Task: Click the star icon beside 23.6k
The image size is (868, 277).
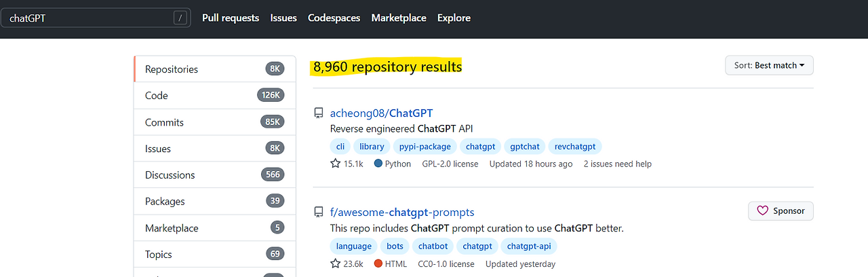Action: 335,263
